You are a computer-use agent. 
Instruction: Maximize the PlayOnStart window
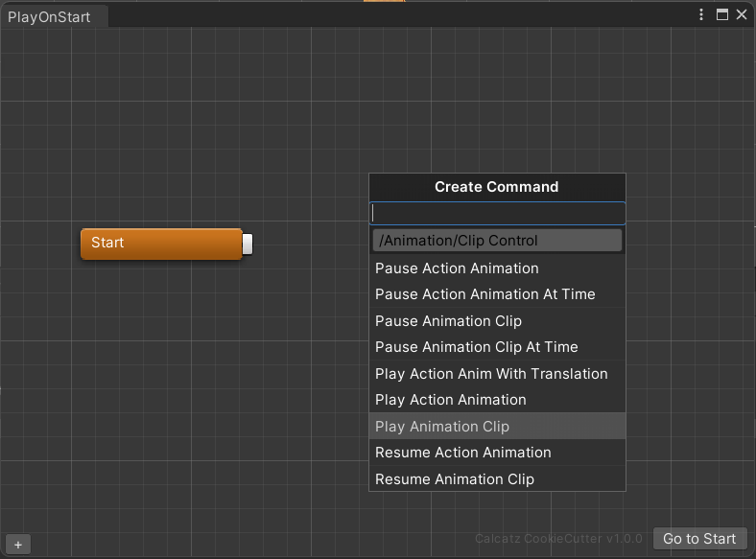[721, 14]
